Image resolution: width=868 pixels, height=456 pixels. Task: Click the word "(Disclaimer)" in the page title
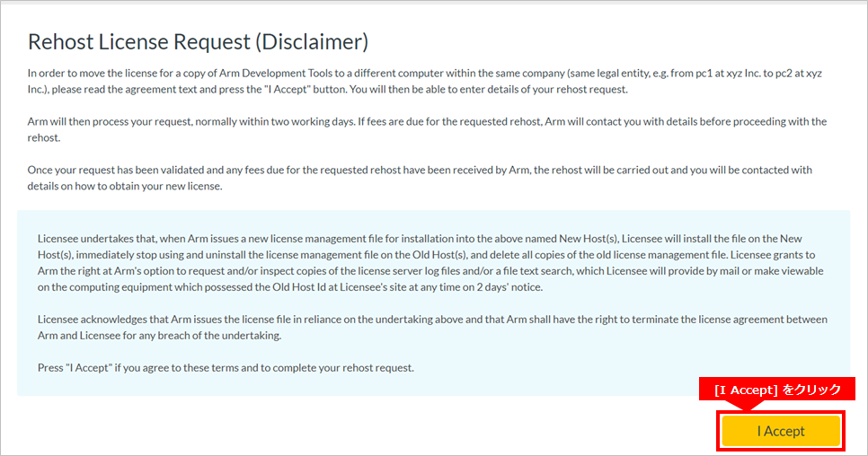(x=312, y=42)
